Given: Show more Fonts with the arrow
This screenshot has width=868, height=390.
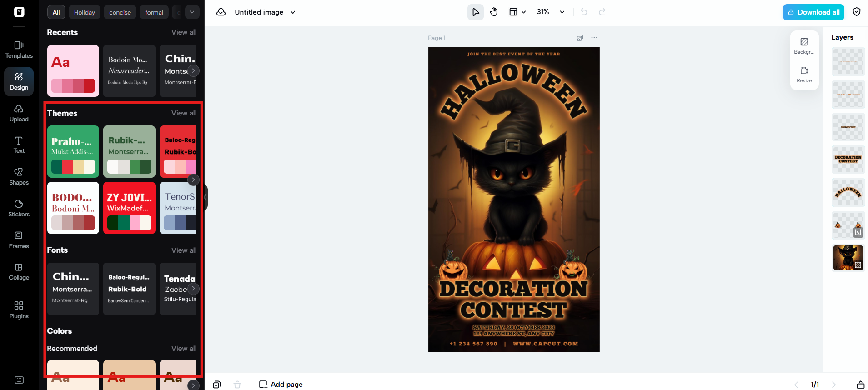Looking at the screenshot, I should [193, 289].
